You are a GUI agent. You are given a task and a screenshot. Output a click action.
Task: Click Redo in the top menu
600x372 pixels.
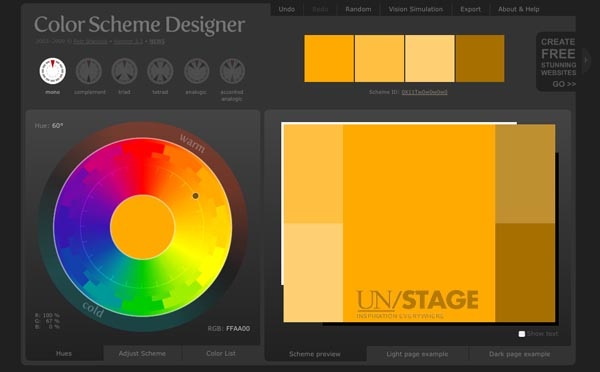click(x=320, y=9)
